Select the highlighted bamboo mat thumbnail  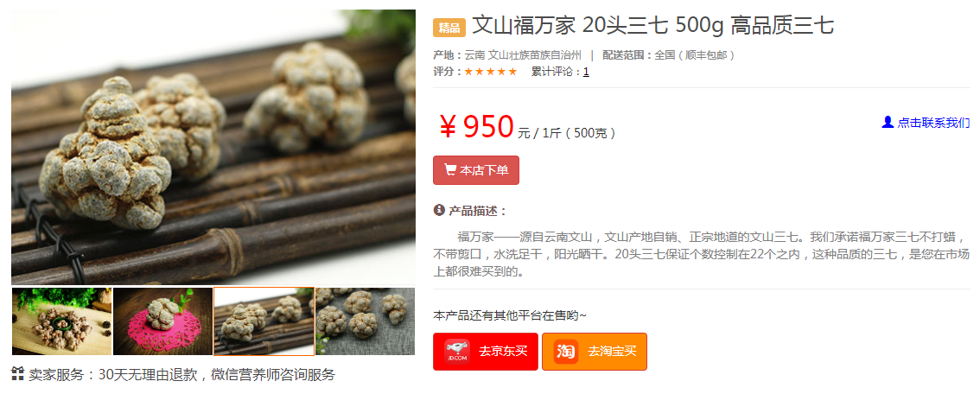264,321
